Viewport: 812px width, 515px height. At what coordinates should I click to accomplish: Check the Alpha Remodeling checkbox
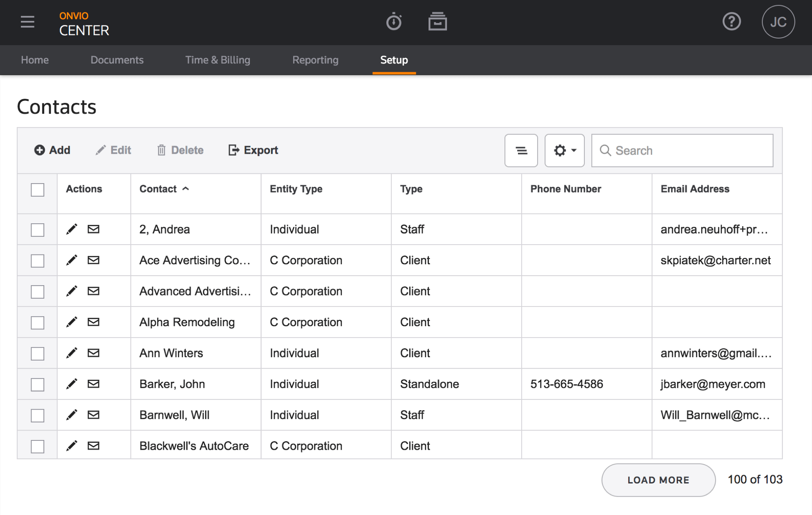37,322
